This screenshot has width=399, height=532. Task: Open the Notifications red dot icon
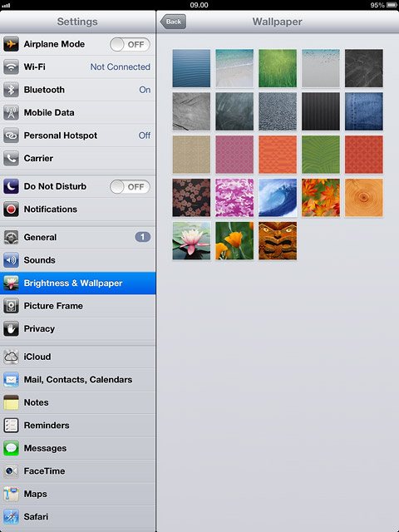click(x=11, y=209)
